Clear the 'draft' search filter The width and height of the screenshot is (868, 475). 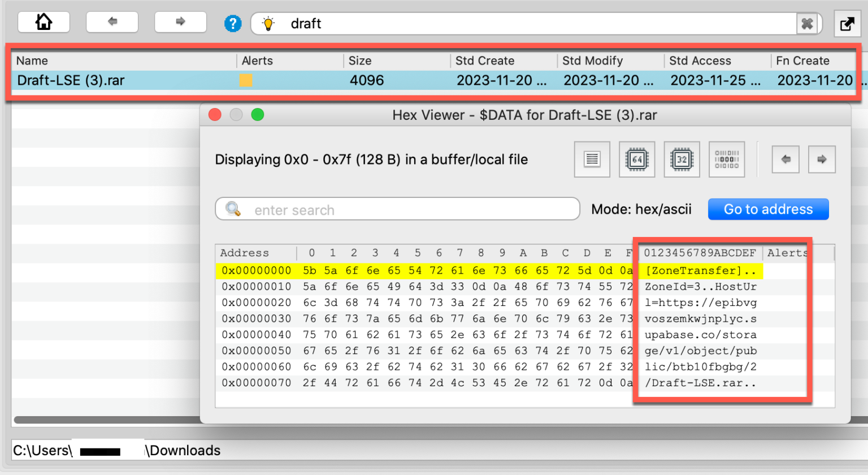coord(807,24)
